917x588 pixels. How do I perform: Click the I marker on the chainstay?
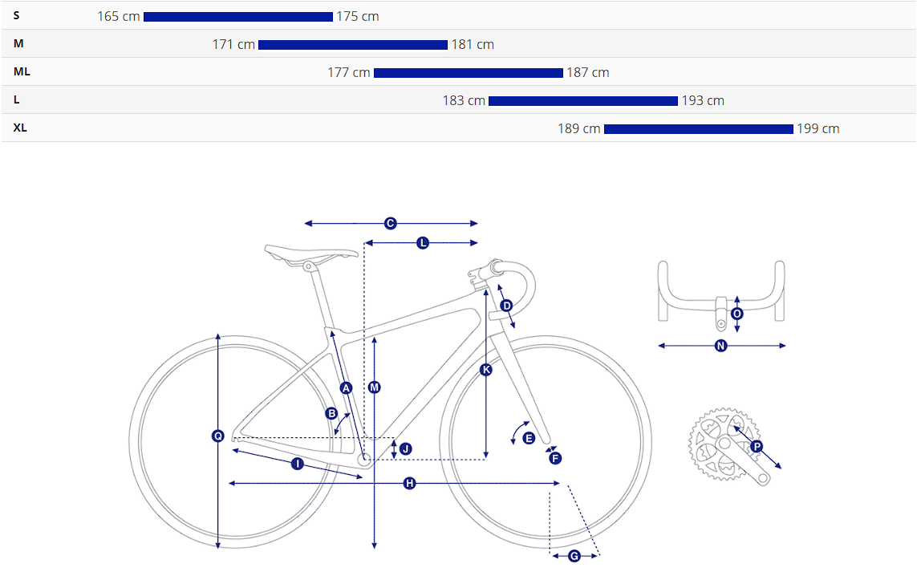click(298, 464)
